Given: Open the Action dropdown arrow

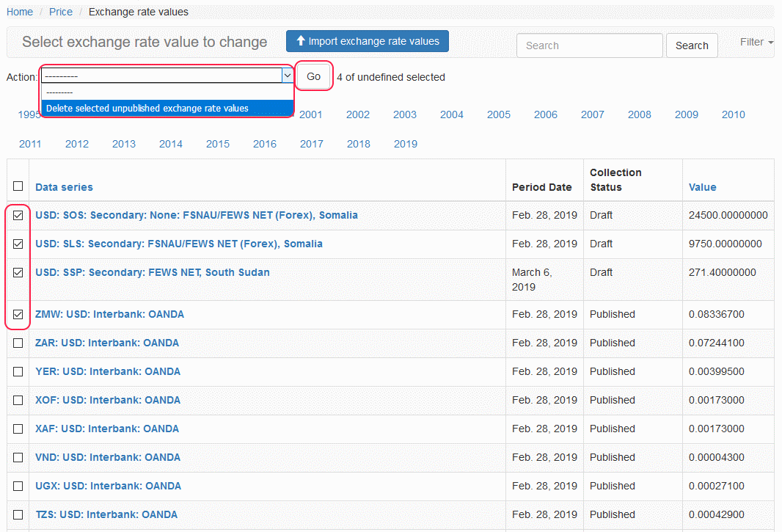Looking at the screenshot, I should pos(287,76).
